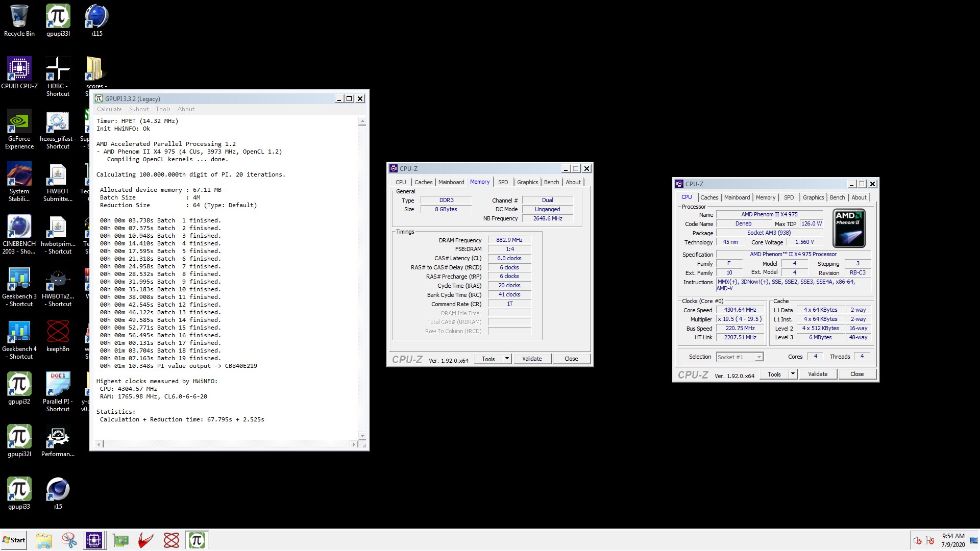
Task: Open the Geekbench 3 shortcut
Action: point(19,287)
